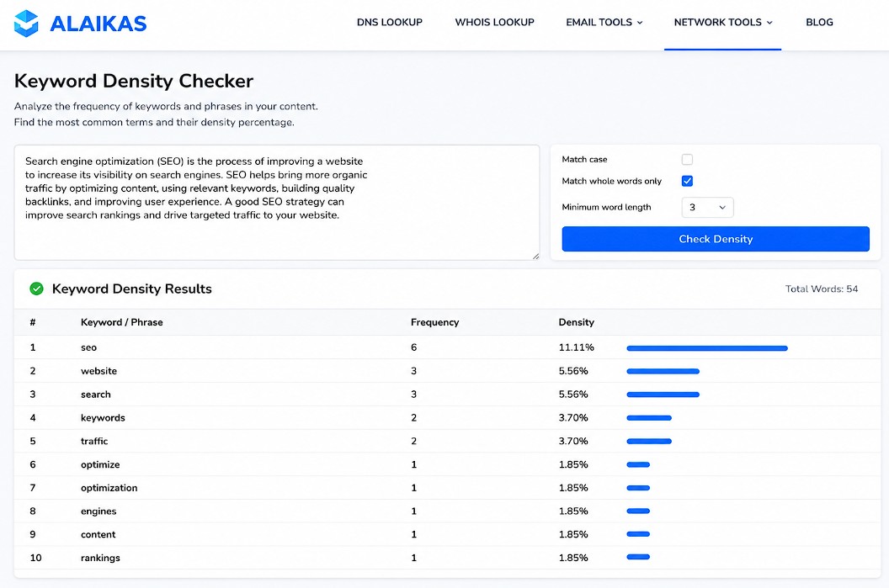Select the 'keywords' keyword cell

pyautogui.click(x=103, y=417)
